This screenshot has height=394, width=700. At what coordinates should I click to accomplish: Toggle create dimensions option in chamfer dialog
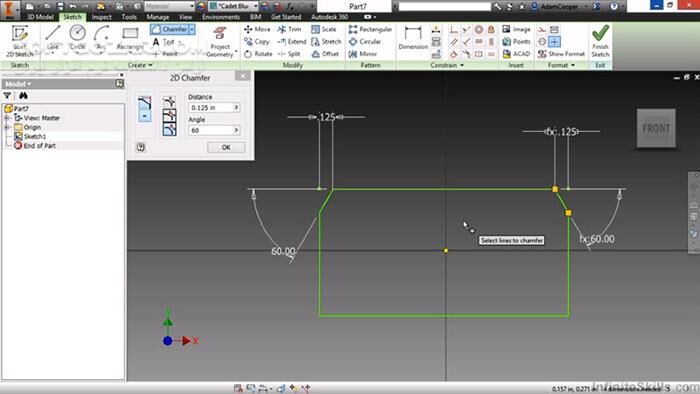(x=144, y=103)
